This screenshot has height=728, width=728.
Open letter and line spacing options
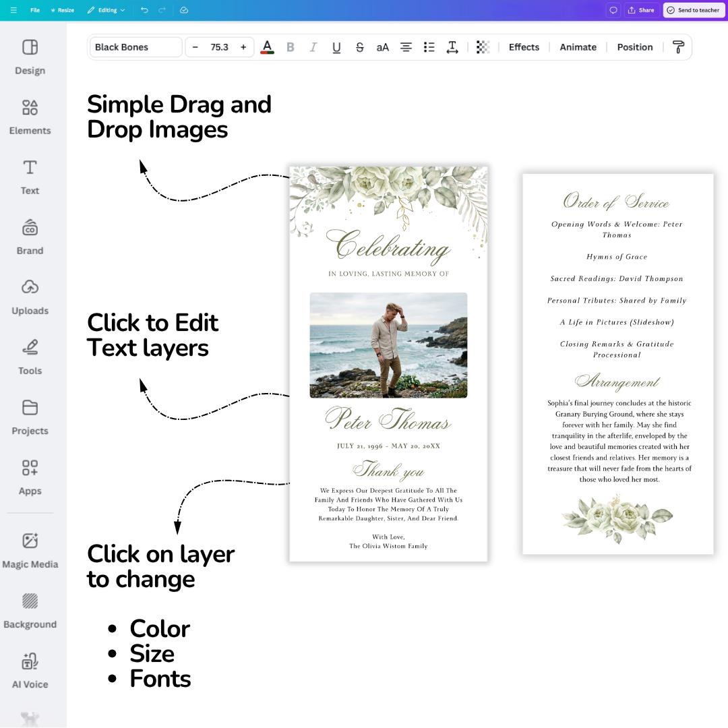452,47
